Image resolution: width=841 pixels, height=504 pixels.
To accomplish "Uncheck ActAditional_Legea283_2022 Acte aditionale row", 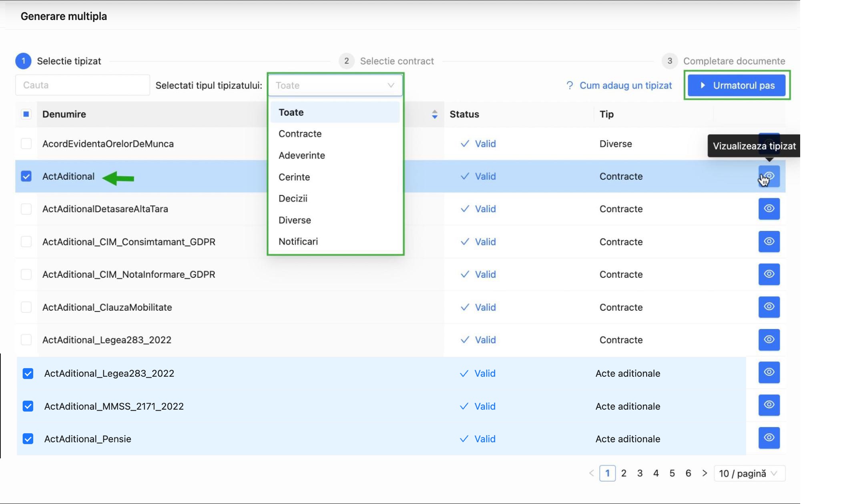I will 28,373.
